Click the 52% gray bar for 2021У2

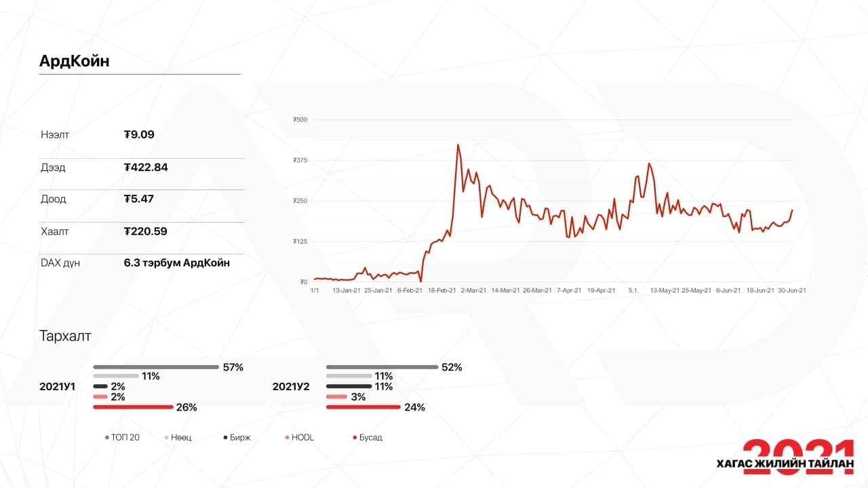[382, 367]
